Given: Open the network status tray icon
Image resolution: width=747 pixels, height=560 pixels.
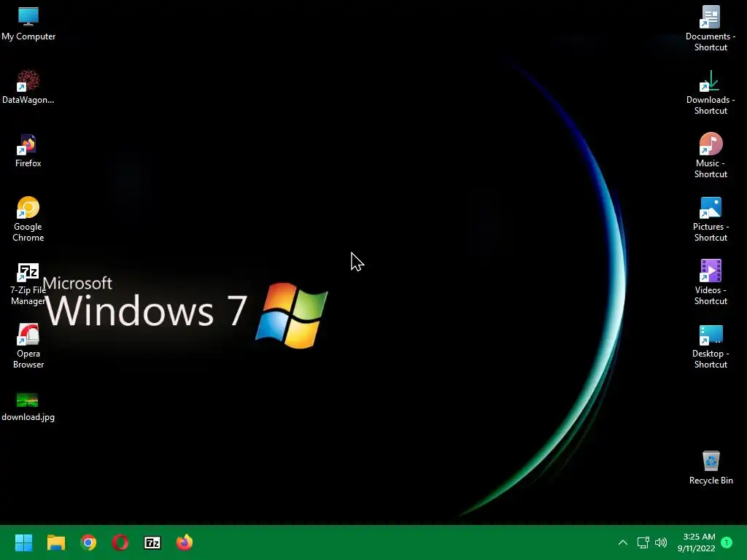Looking at the screenshot, I should (643, 542).
